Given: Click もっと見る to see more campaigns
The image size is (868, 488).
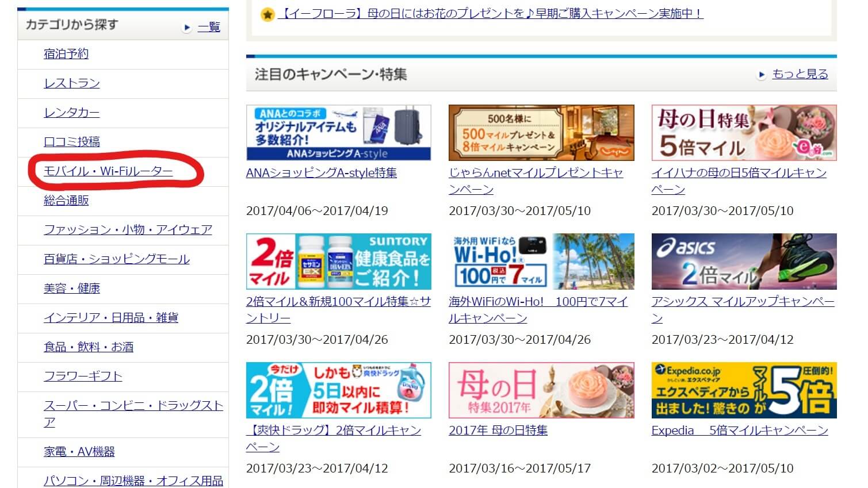Looking at the screenshot, I should (800, 74).
